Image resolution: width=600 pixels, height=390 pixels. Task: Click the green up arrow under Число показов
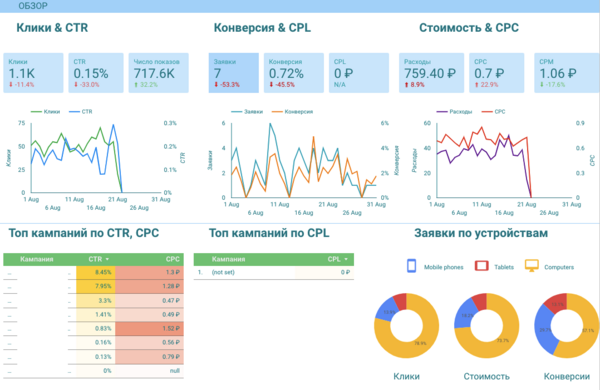(136, 85)
